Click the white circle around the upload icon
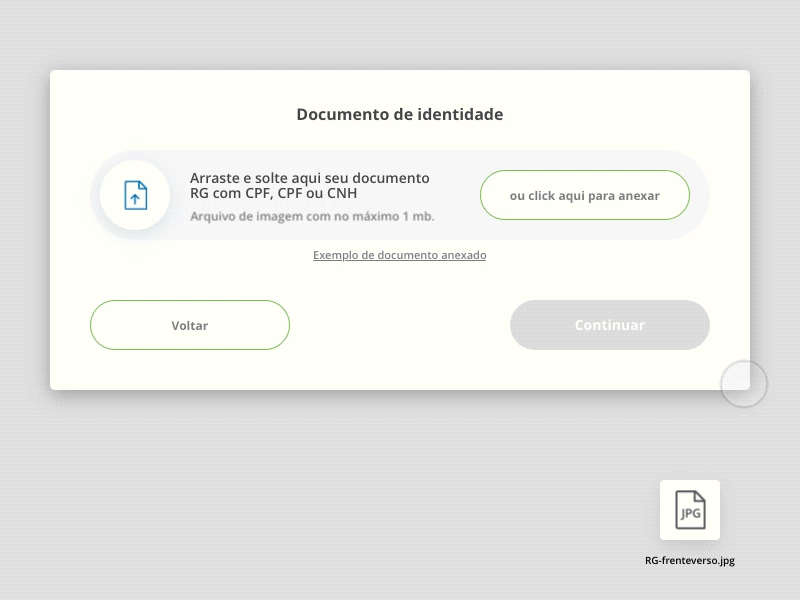 point(135,196)
